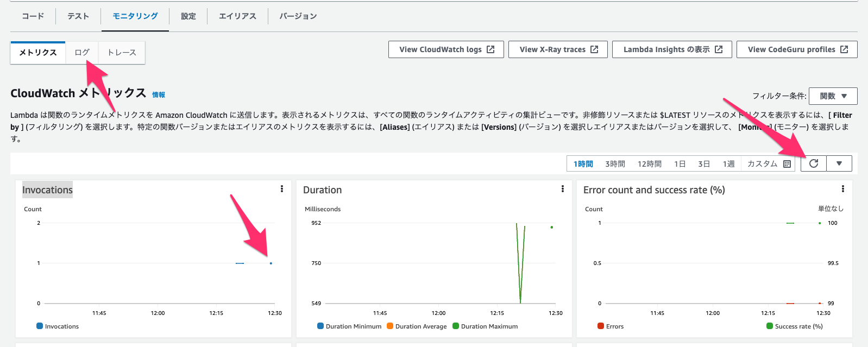Toggle the Duration Average orange legend
The width and height of the screenshot is (868, 347).
(390, 326)
